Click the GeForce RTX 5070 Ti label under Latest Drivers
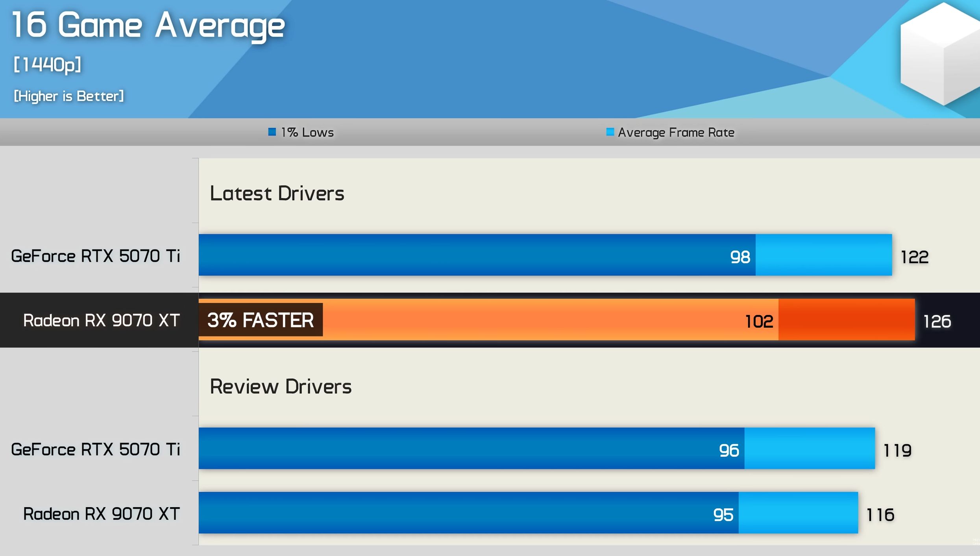Image resolution: width=980 pixels, height=556 pixels. point(96,256)
